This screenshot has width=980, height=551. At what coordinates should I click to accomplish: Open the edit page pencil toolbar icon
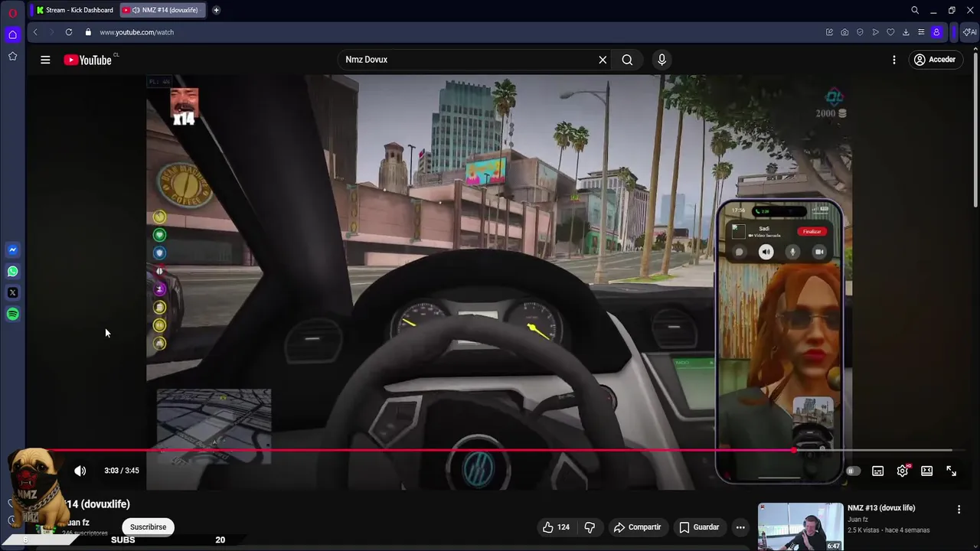click(x=829, y=32)
